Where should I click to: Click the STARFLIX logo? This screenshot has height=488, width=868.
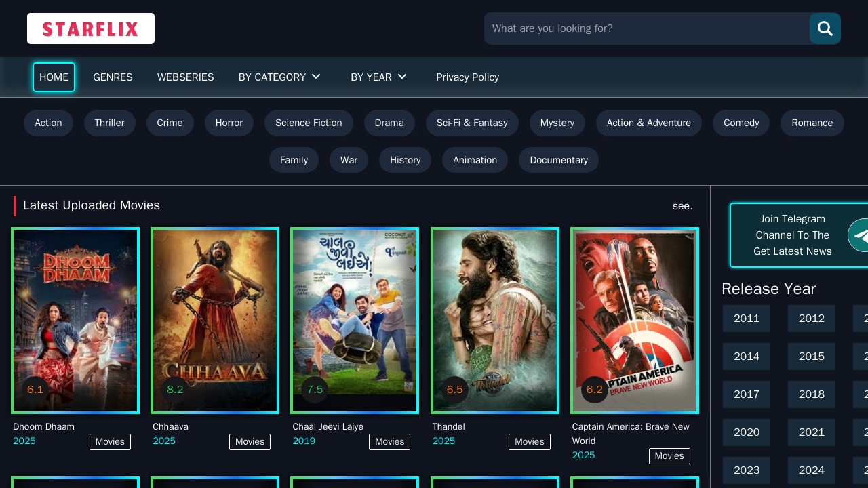(x=91, y=28)
